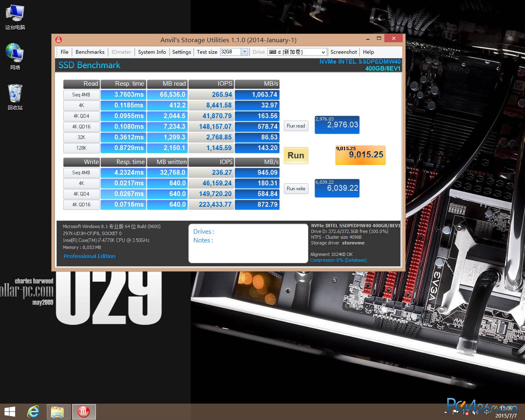Take a Screenshot via toolbar
The image size is (525, 420).
343,52
